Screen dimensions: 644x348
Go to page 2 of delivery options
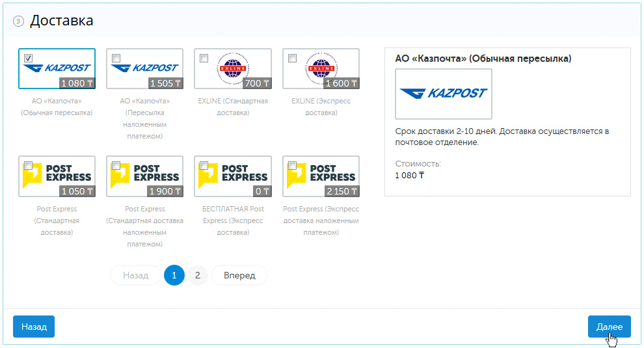coord(198,275)
